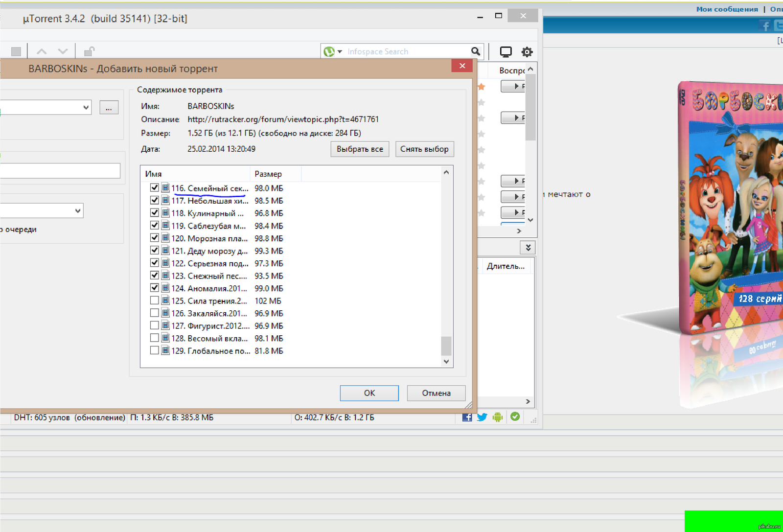Click the 102 МБ size cell
Screen dimensions: 783x532
[x=268, y=301]
